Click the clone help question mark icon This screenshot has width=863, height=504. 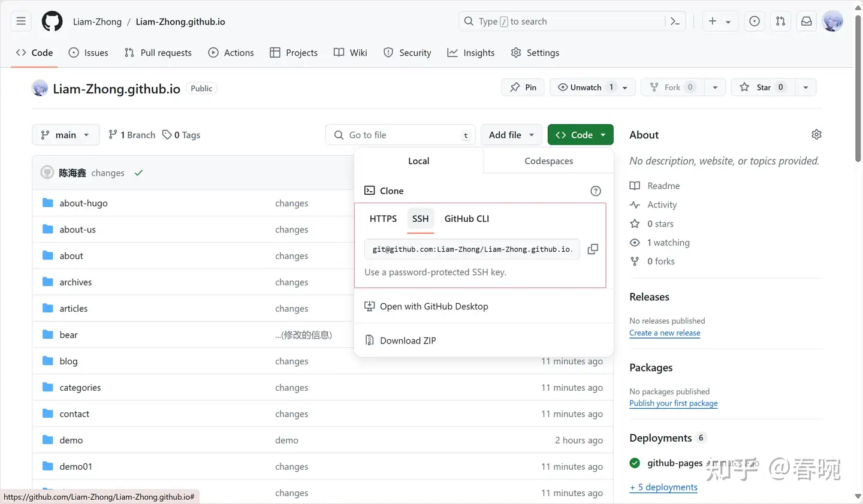pos(596,191)
